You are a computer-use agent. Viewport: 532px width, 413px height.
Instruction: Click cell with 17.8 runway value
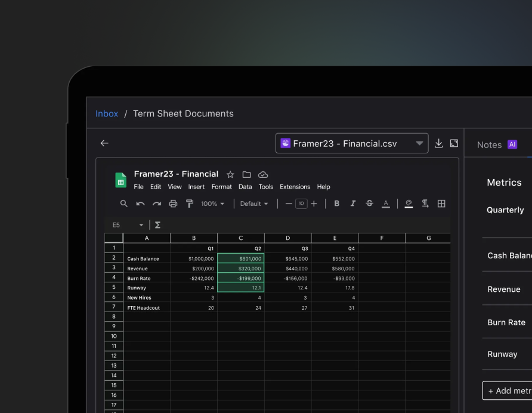[x=335, y=288]
